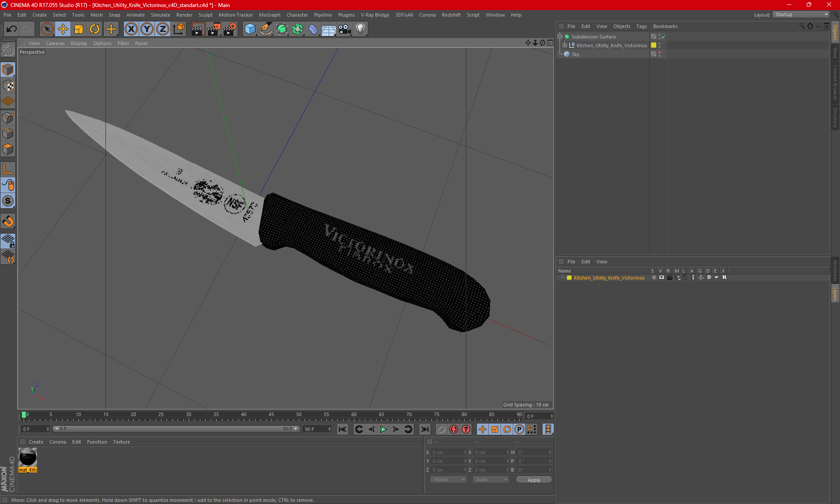Toggle Render flag for knife layer
This screenshot has height=504, width=840.
pos(669,277)
